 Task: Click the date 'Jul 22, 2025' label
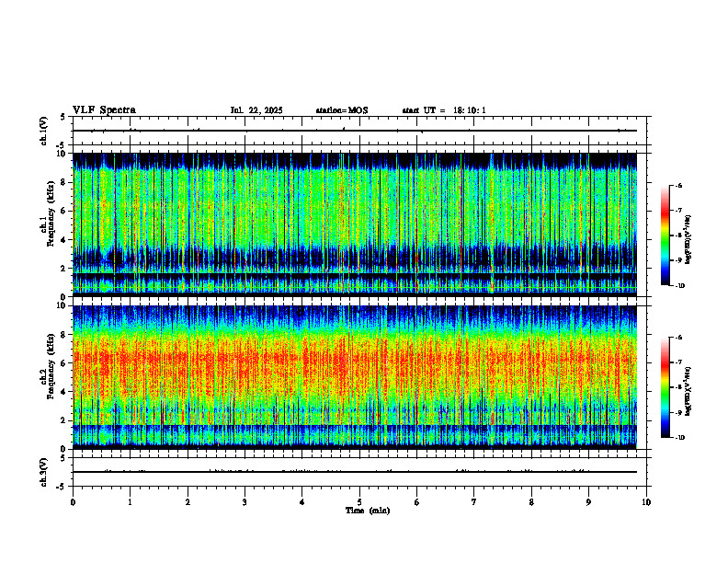256,110
